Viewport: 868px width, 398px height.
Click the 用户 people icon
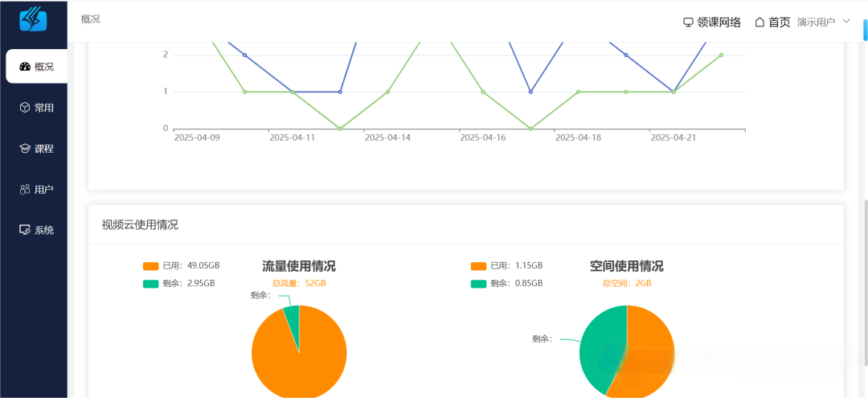coord(24,189)
